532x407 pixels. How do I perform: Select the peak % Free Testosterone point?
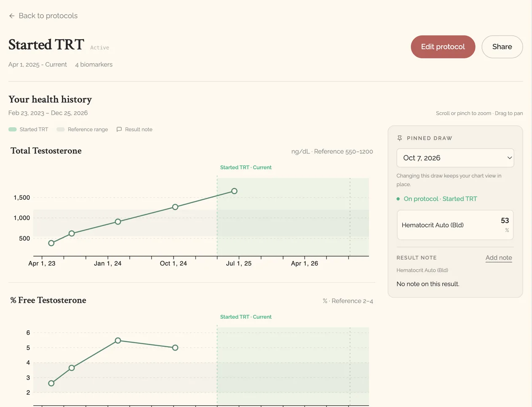(118, 340)
